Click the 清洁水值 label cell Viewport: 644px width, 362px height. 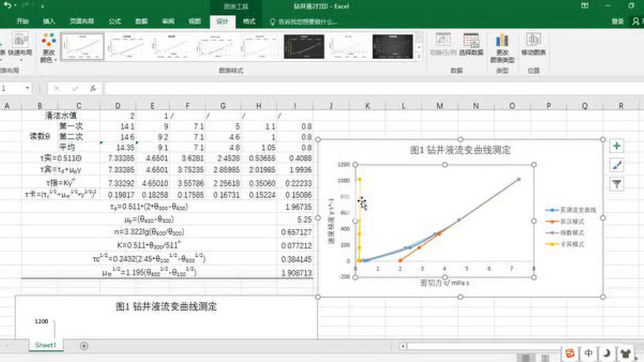tap(61, 116)
